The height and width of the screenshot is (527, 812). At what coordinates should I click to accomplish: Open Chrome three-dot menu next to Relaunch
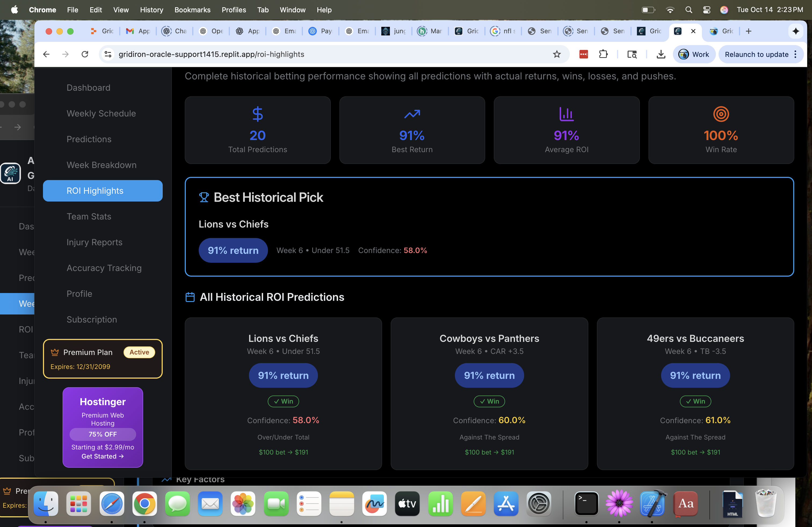796,54
